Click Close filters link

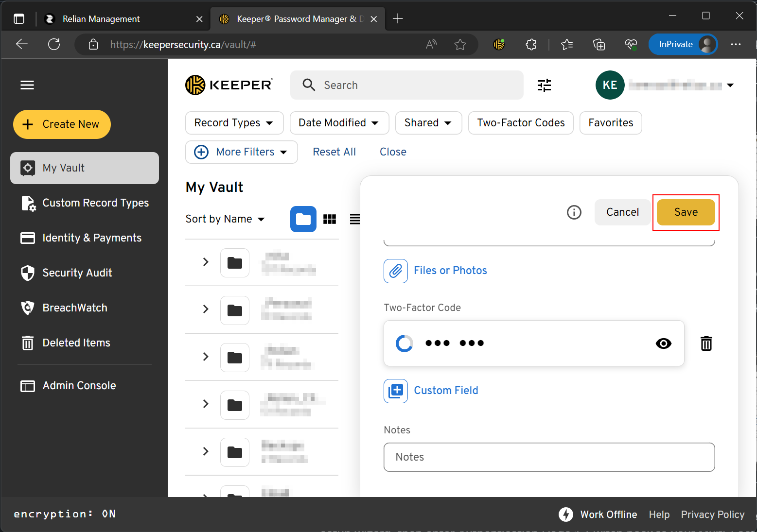(393, 152)
